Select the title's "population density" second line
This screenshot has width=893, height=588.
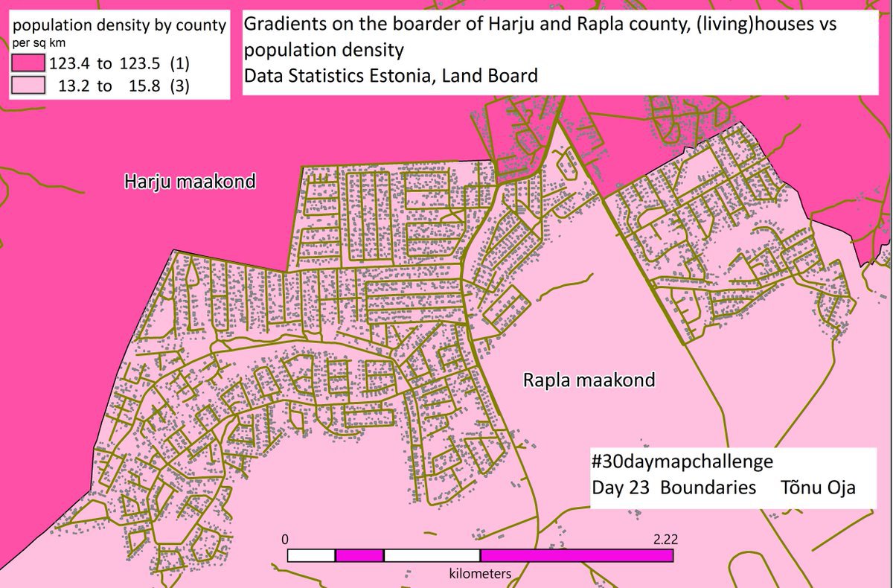tap(324, 51)
